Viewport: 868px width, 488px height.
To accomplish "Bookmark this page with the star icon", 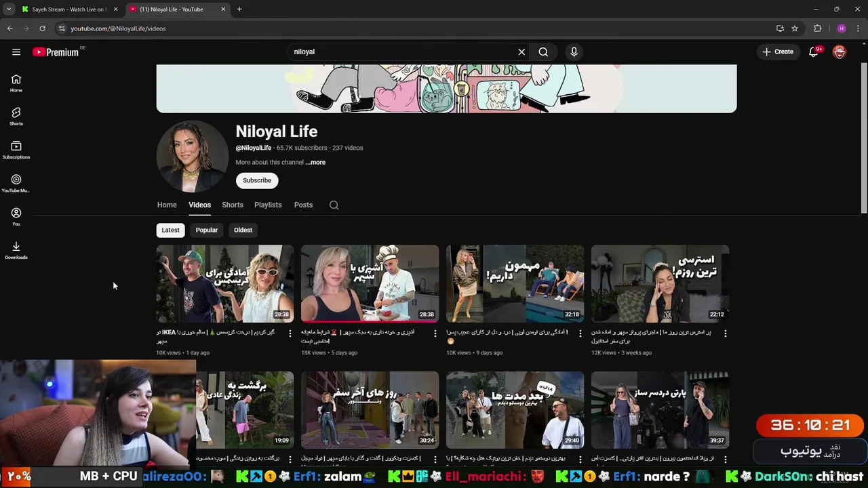I will click(795, 28).
